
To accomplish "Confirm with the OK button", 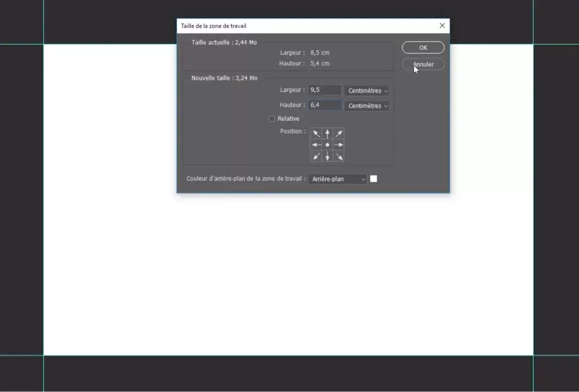I will [423, 47].
